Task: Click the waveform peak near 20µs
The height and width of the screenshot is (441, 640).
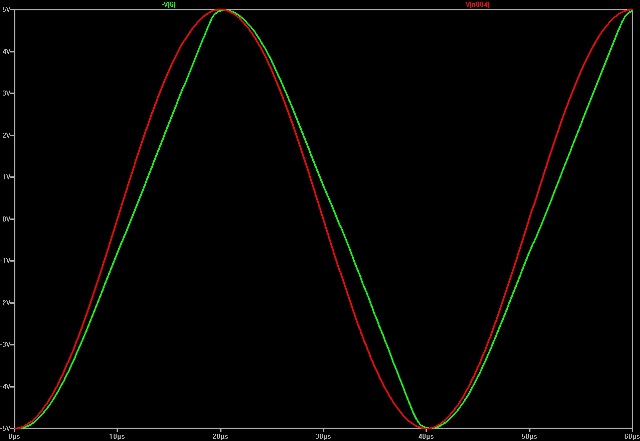Action: pos(221,10)
